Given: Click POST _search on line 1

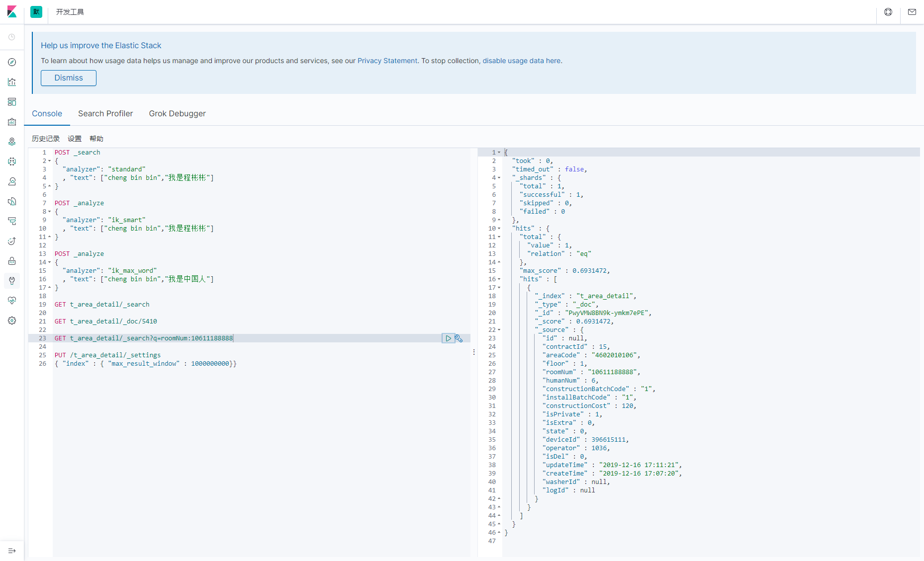Looking at the screenshot, I should pyautogui.click(x=78, y=153).
